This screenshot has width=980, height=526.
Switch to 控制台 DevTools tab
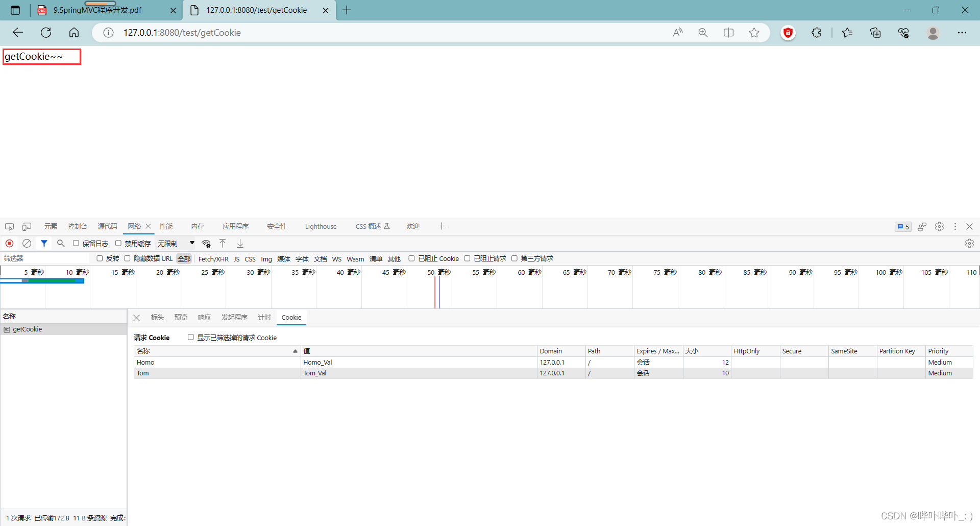tap(78, 226)
